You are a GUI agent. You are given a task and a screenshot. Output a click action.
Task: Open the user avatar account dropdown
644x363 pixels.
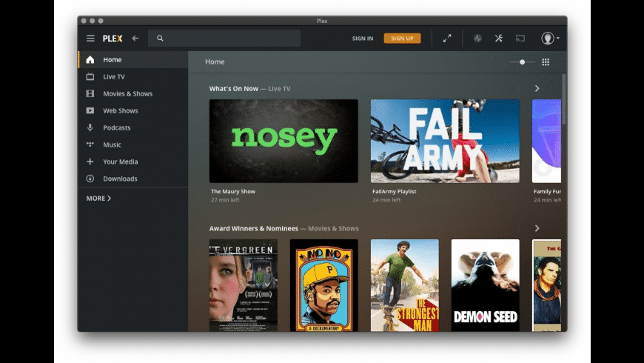coord(550,39)
